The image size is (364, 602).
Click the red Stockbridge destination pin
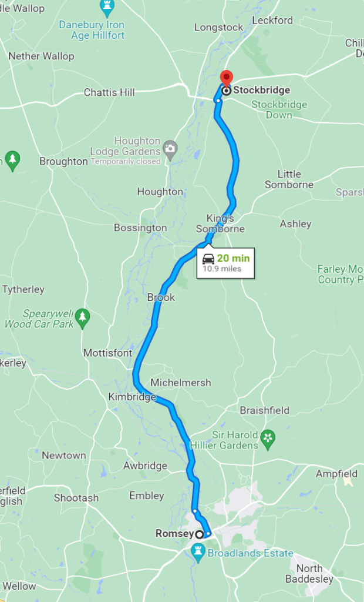[226, 78]
